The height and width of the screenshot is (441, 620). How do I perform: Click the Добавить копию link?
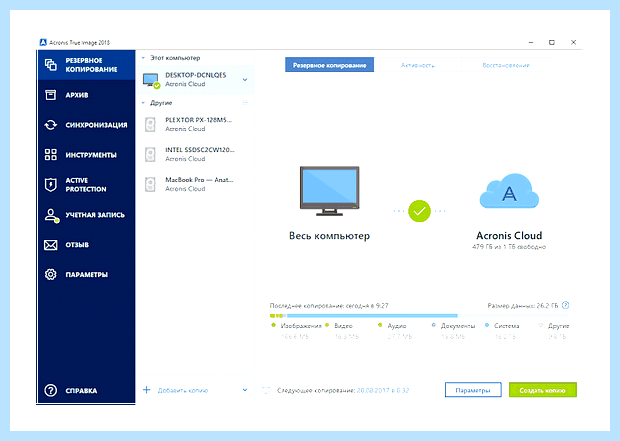(x=183, y=390)
